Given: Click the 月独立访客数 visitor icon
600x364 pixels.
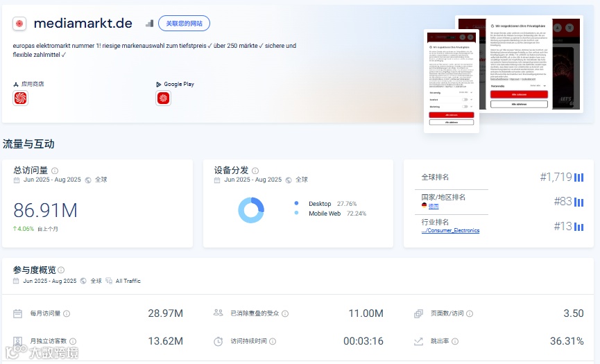Looking at the screenshot, I should (x=17, y=341).
